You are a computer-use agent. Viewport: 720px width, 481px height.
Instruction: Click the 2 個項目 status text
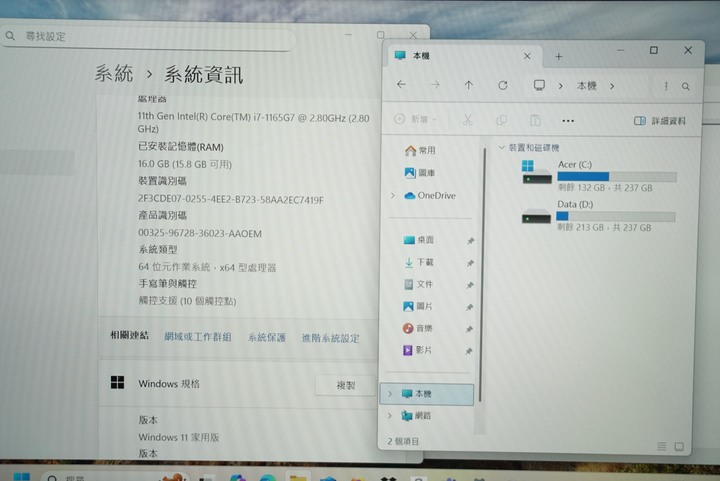click(403, 442)
